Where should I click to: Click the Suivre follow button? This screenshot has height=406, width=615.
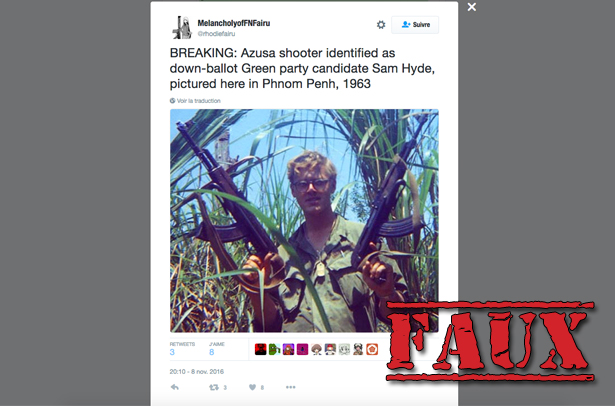pos(415,25)
